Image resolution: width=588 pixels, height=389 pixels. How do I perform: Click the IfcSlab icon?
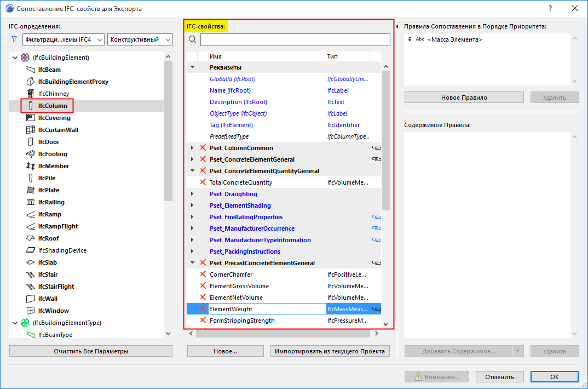tap(30, 262)
